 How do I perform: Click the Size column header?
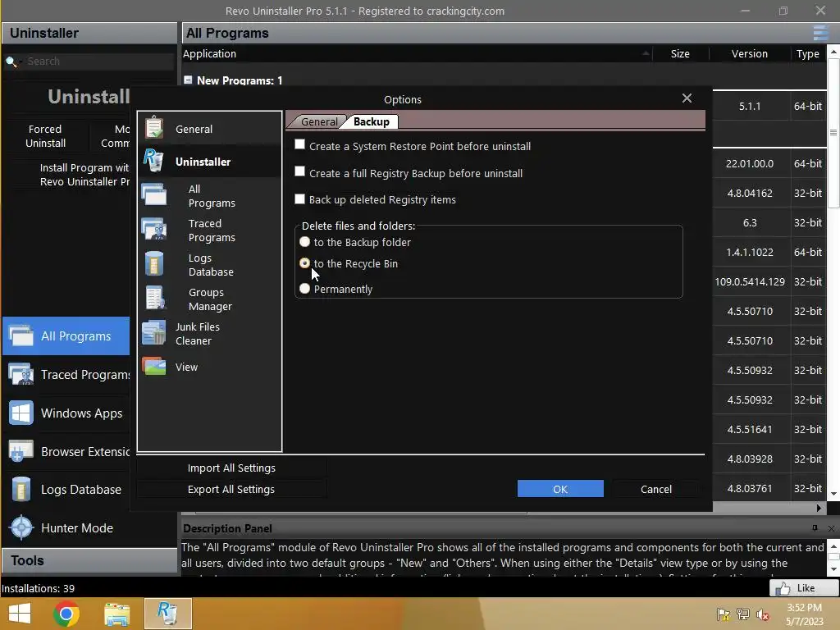click(x=680, y=53)
